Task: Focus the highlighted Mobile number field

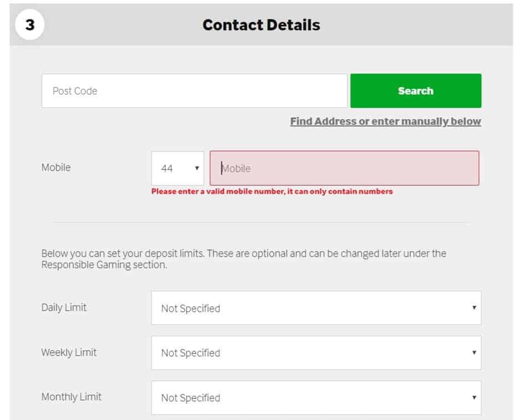Action: pyautogui.click(x=344, y=168)
